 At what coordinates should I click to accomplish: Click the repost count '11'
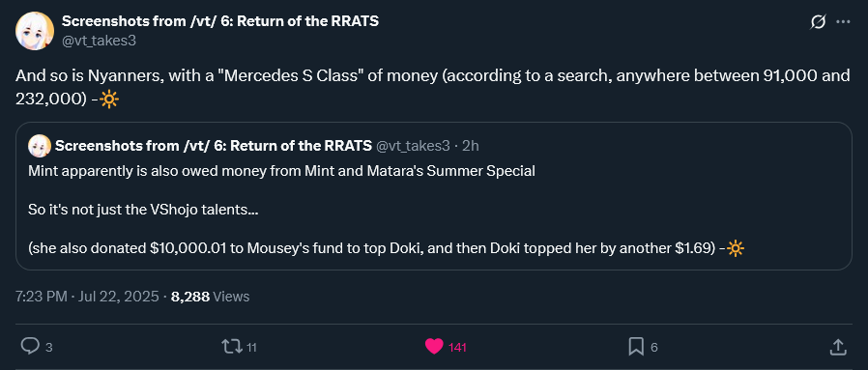[x=251, y=348]
